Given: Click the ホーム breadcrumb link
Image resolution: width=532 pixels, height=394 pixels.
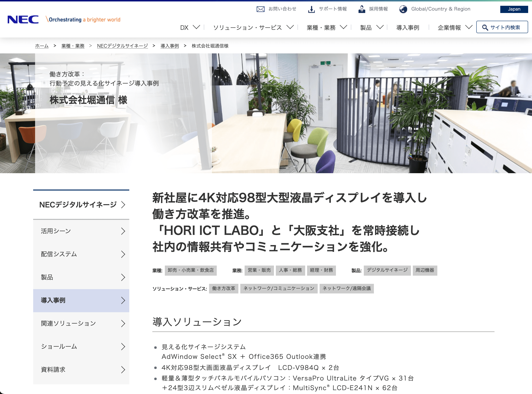Looking at the screenshot, I should pos(42,46).
